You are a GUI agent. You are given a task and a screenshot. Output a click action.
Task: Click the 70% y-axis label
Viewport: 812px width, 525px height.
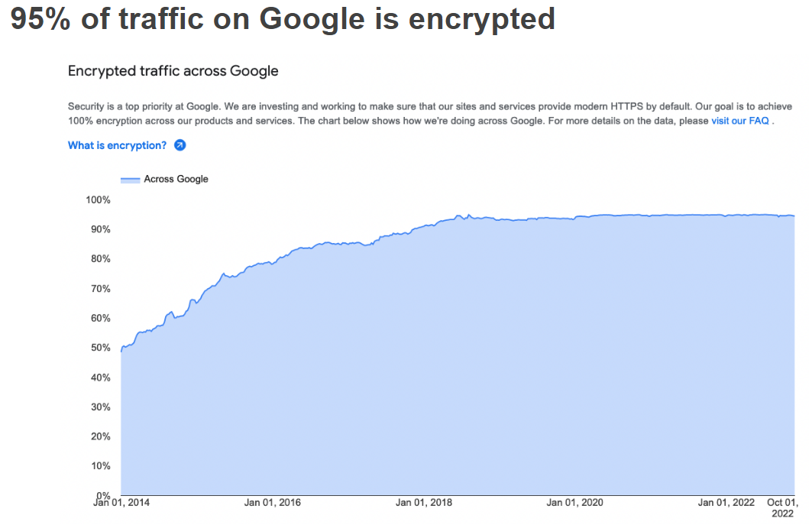pyautogui.click(x=99, y=289)
